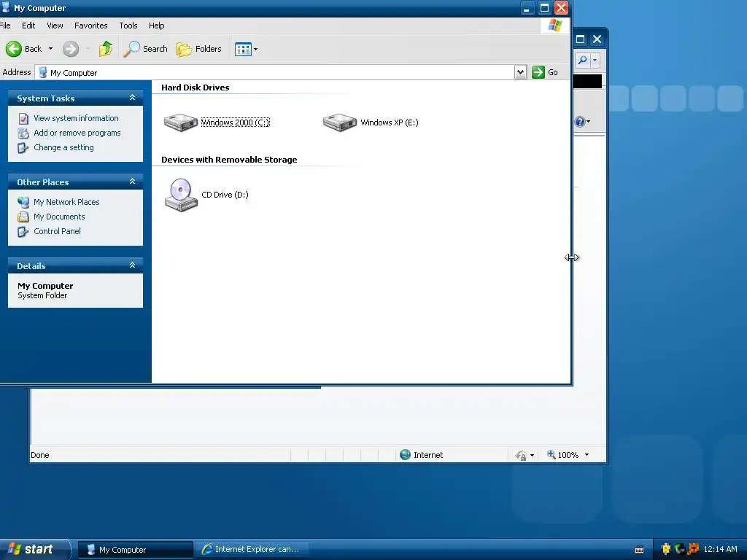Select the CD Drive (D:) icon

[x=181, y=195]
